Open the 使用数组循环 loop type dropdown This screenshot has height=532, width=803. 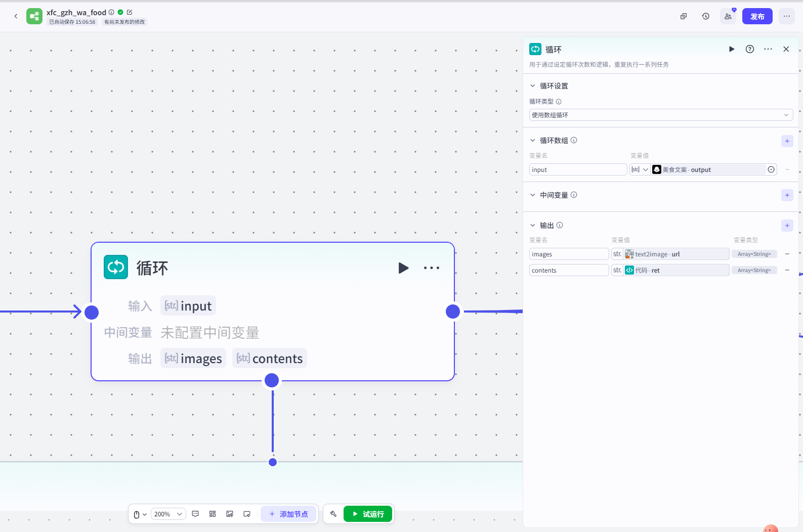(661, 115)
